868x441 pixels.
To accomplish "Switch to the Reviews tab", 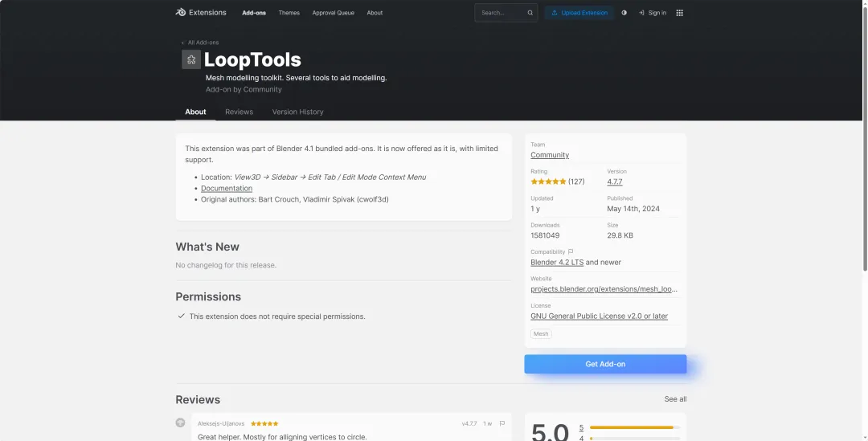I will coord(240,112).
